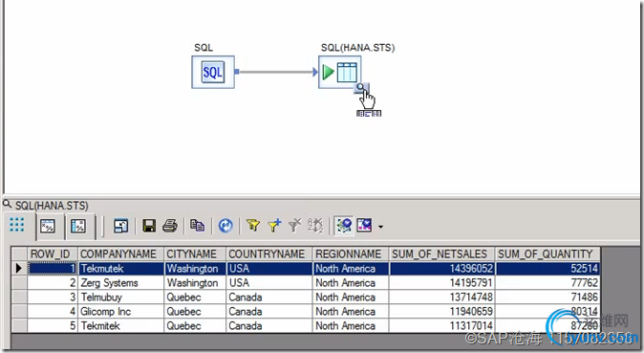Click North America cell in Tekmitek row
Viewport: 644px width, 353px height.
tap(351, 326)
